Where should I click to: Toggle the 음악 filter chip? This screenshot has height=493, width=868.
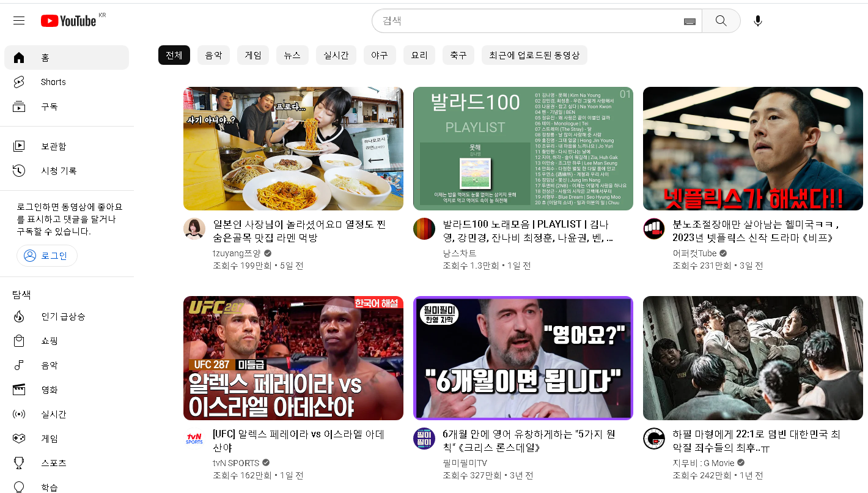(x=213, y=54)
